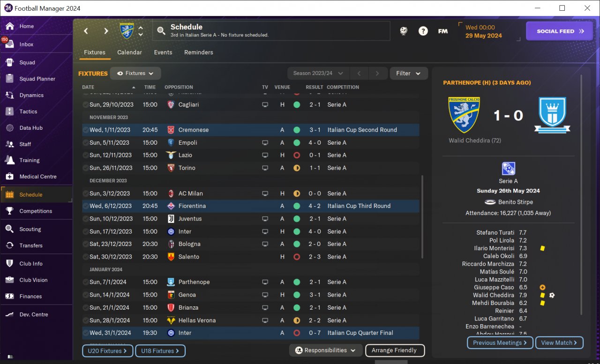600x364 pixels.
Task: Open the world globe icon in the header
Action: pos(404,31)
